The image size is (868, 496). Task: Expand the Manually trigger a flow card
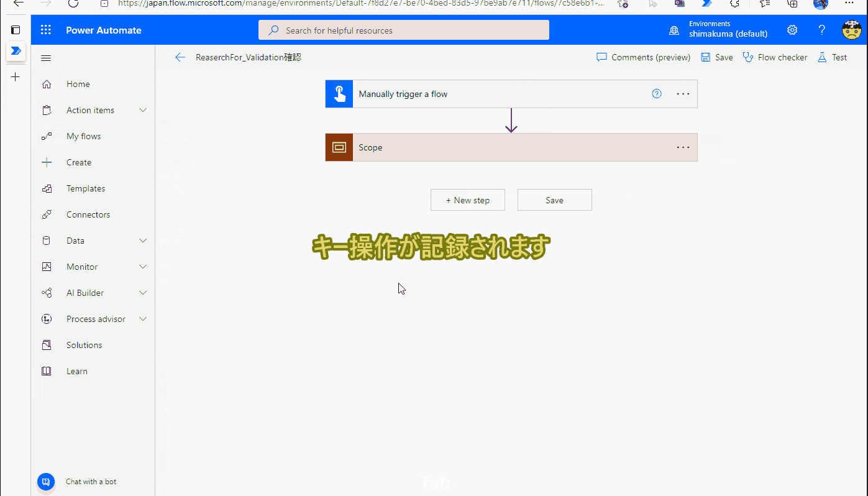click(x=511, y=94)
